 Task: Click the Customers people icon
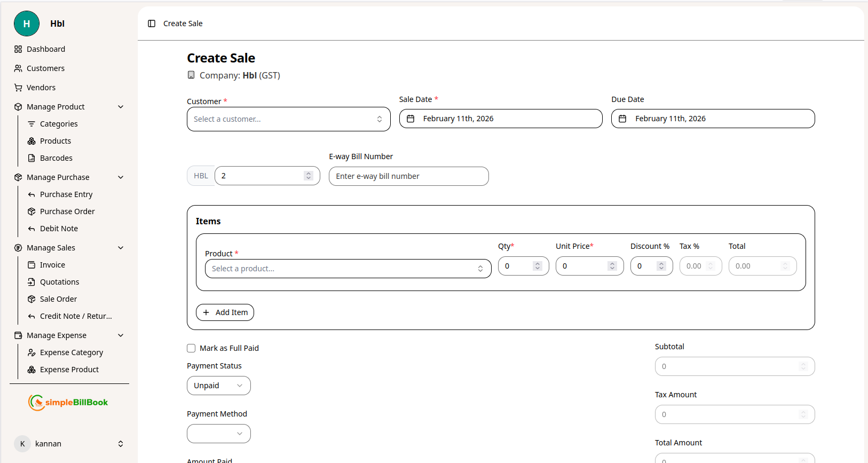point(18,68)
